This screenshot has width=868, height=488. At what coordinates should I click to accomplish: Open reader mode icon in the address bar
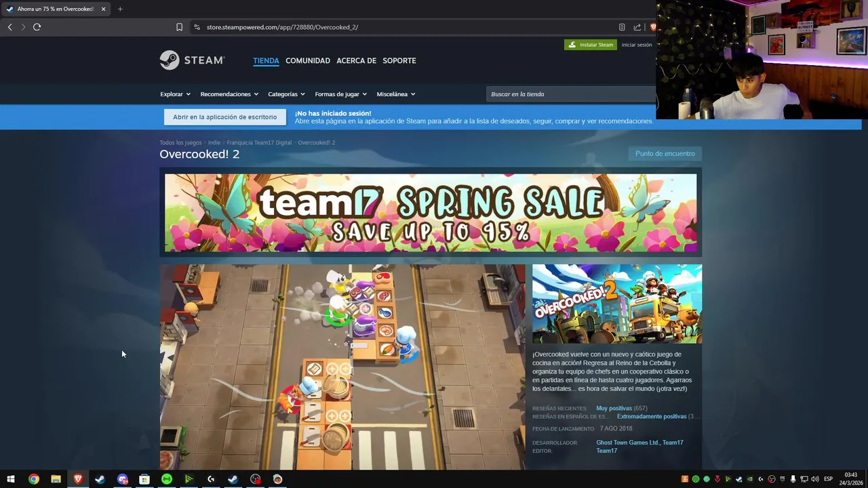(622, 27)
